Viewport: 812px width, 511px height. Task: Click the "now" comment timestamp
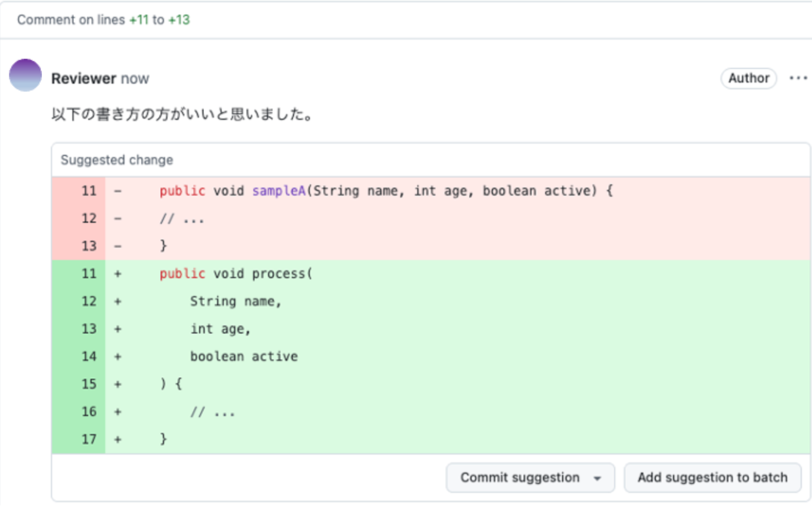point(135,79)
